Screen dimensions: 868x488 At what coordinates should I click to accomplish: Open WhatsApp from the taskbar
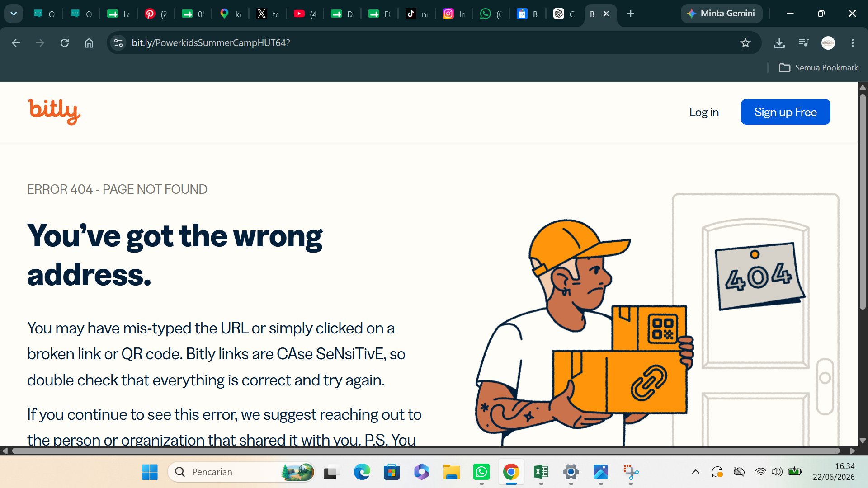(481, 472)
